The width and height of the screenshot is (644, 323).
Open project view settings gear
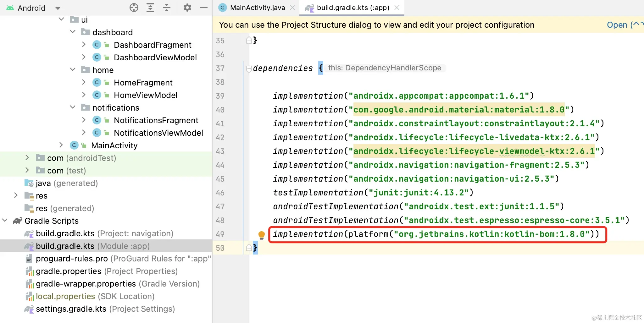pos(187,8)
